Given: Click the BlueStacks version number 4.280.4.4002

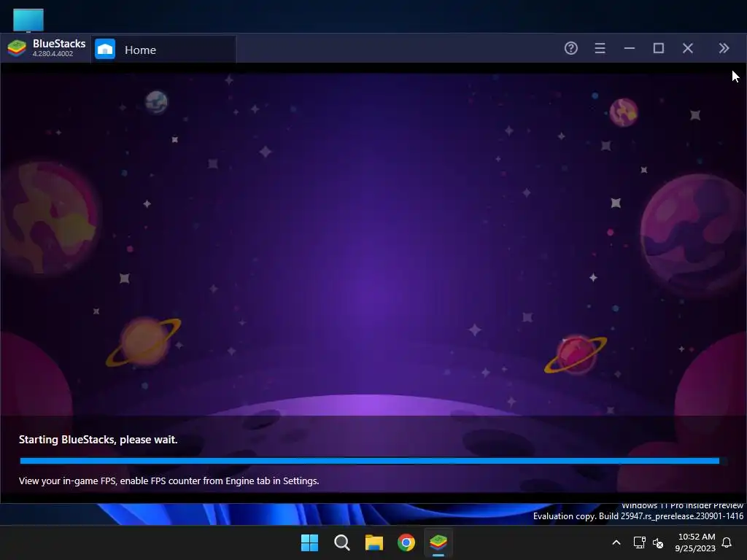Looking at the screenshot, I should click(53, 54).
